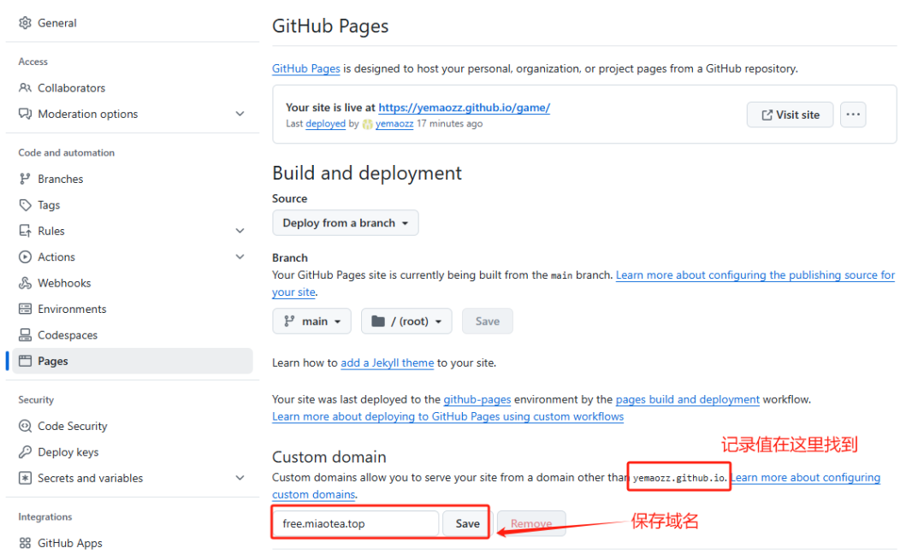This screenshot has height=560, width=924.
Task: Click the GitHub Pages documentation link
Action: pyautogui.click(x=305, y=69)
